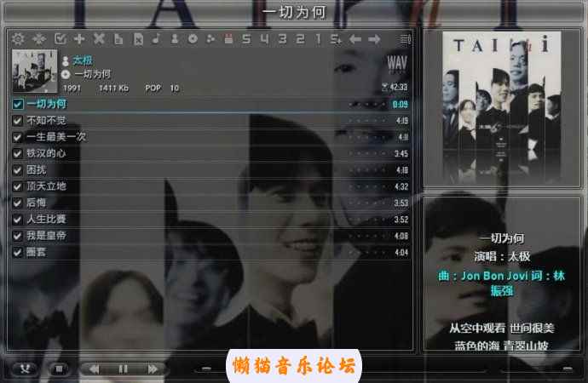Select the track 一生最美一次
Screen dimensions: 588x383
[56, 137]
